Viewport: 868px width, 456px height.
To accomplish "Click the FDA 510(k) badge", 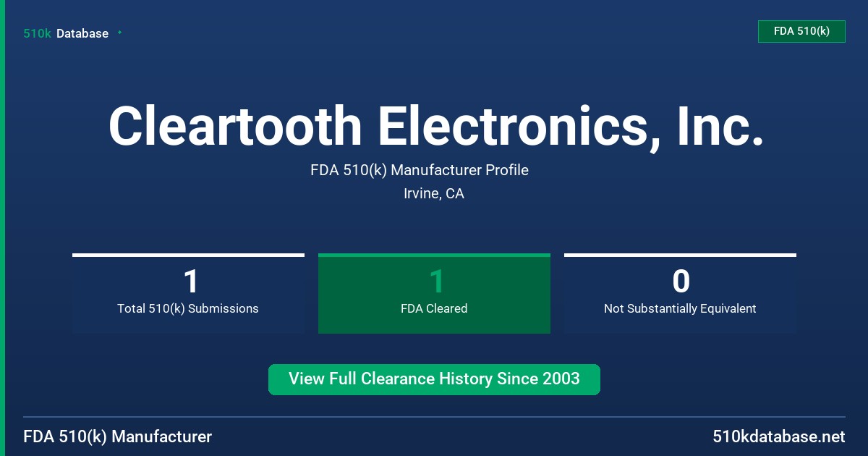I will [x=801, y=31].
